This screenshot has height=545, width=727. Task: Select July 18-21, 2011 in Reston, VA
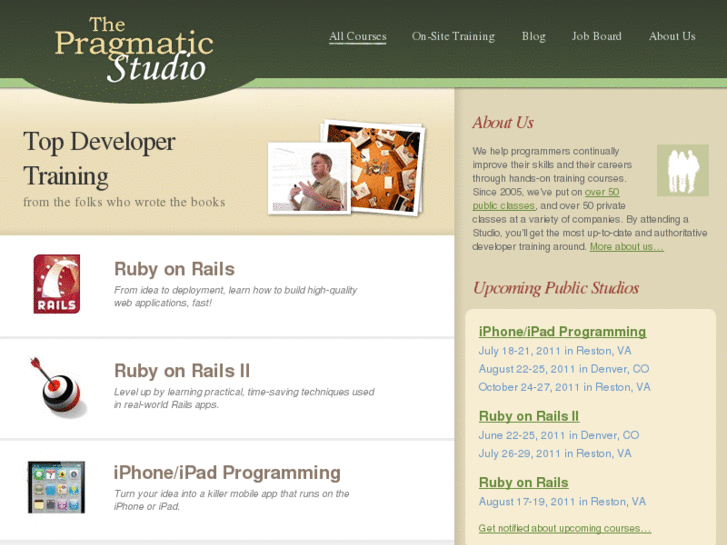pos(555,351)
